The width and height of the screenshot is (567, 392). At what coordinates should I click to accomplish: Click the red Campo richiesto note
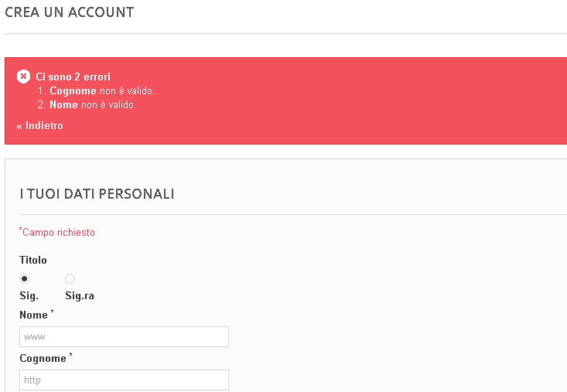click(57, 232)
